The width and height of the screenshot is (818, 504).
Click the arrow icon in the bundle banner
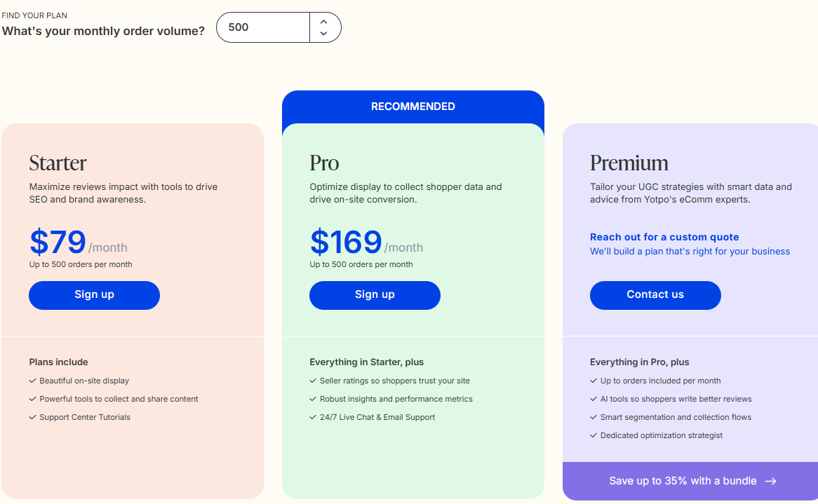click(x=771, y=481)
